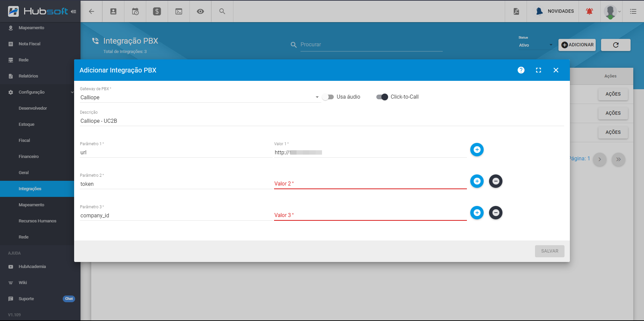The image size is (644, 321).
Task: Go to the next page arrow
Action: (600, 159)
